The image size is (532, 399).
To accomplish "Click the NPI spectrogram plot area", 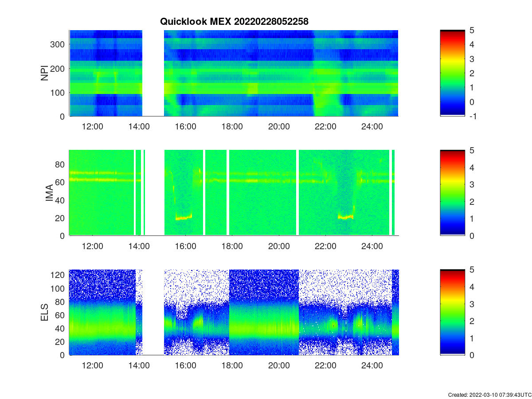I will [234, 73].
